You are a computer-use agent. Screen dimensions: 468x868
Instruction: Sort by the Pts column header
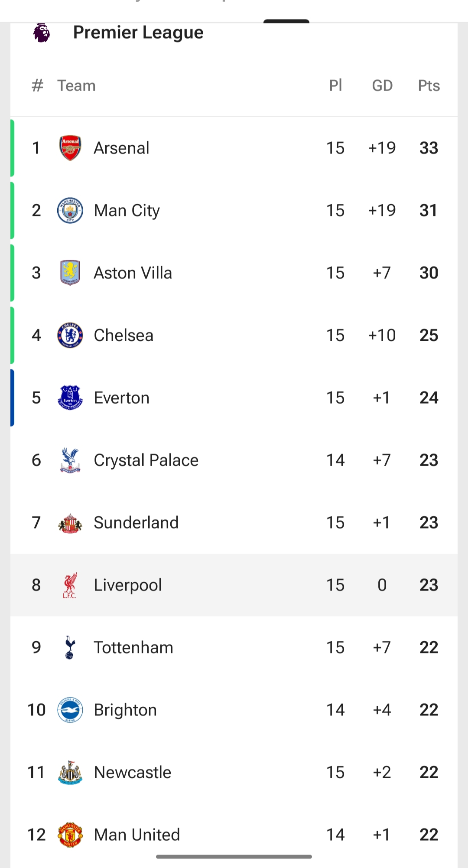(429, 86)
